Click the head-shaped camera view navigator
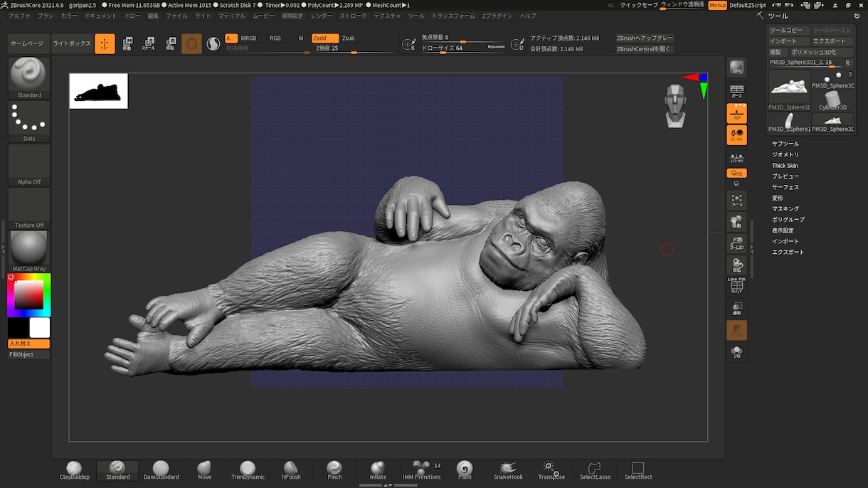 click(x=674, y=105)
